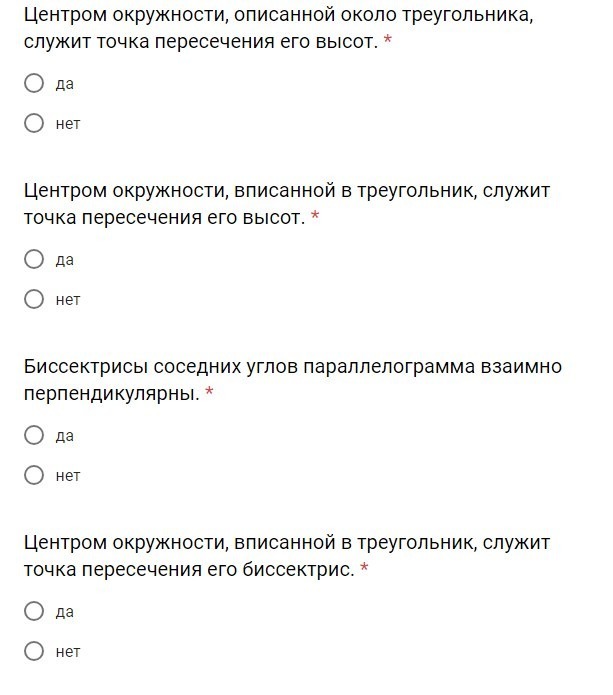This screenshot has width=613, height=695.
Task: Select 'нет' radio for circumscribed circle heights question
Action: pyautogui.click(x=34, y=124)
